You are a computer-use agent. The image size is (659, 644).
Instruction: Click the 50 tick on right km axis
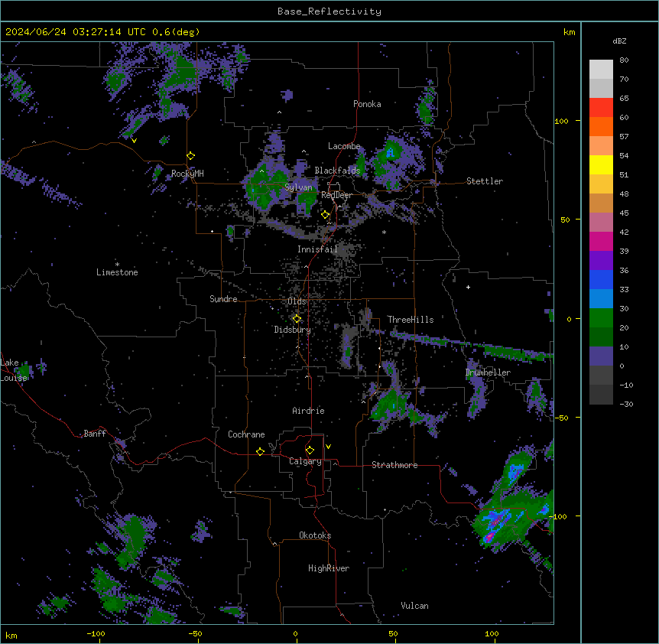565,220
